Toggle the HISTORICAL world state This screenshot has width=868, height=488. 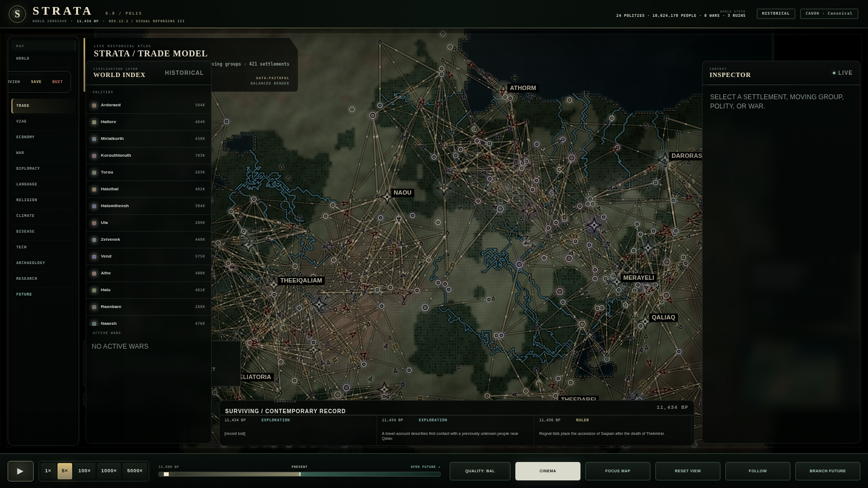[776, 14]
